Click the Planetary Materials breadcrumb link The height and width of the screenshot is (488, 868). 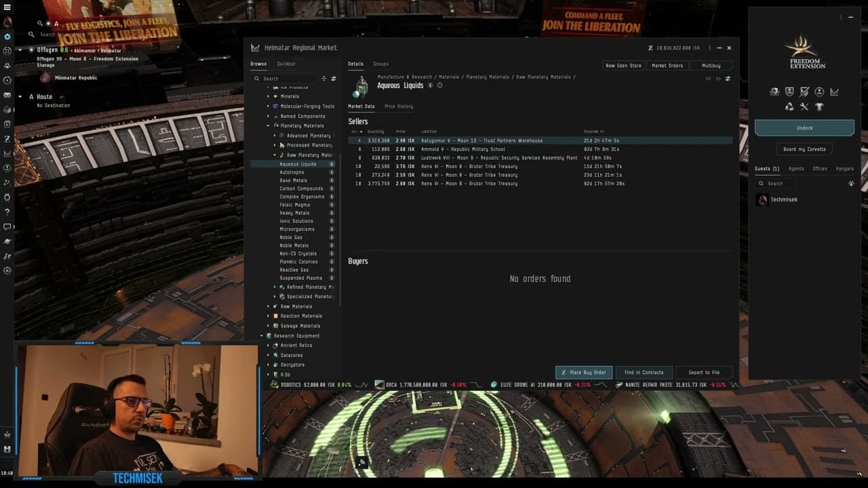click(x=488, y=77)
